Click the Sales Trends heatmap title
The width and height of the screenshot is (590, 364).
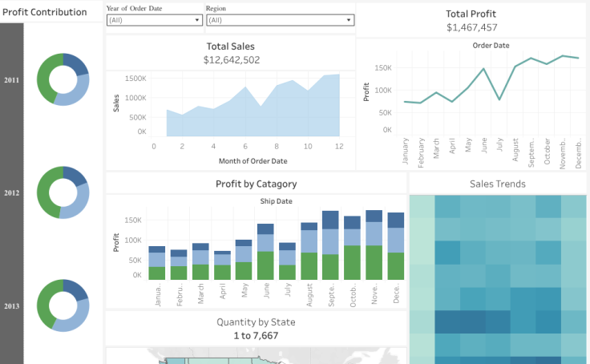coord(497,184)
